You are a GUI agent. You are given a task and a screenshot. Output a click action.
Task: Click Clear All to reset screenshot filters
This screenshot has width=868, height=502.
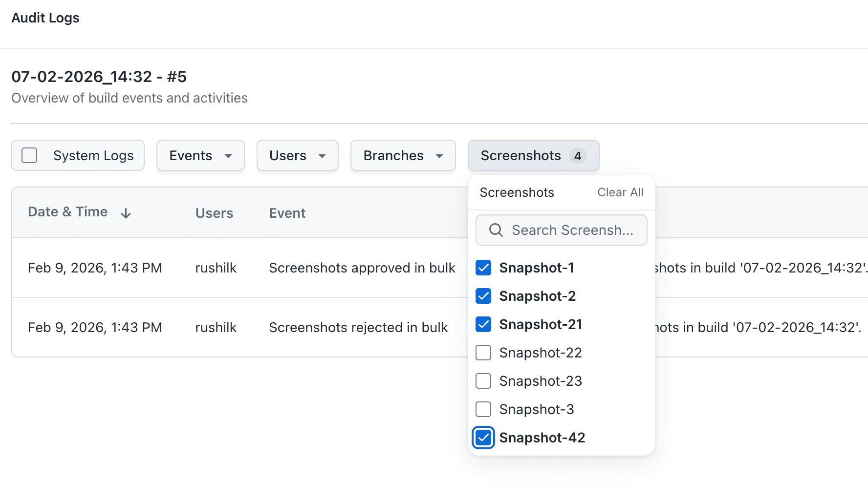point(620,192)
